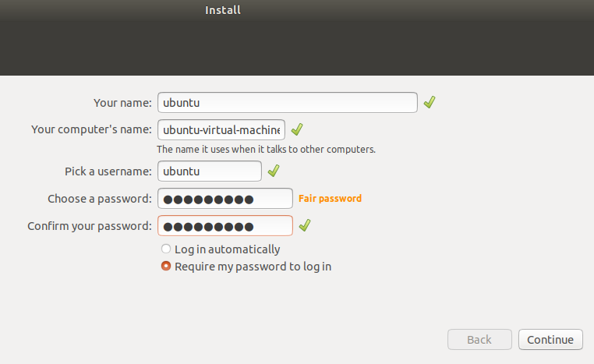Click the computer name hint text

(266, 149)
